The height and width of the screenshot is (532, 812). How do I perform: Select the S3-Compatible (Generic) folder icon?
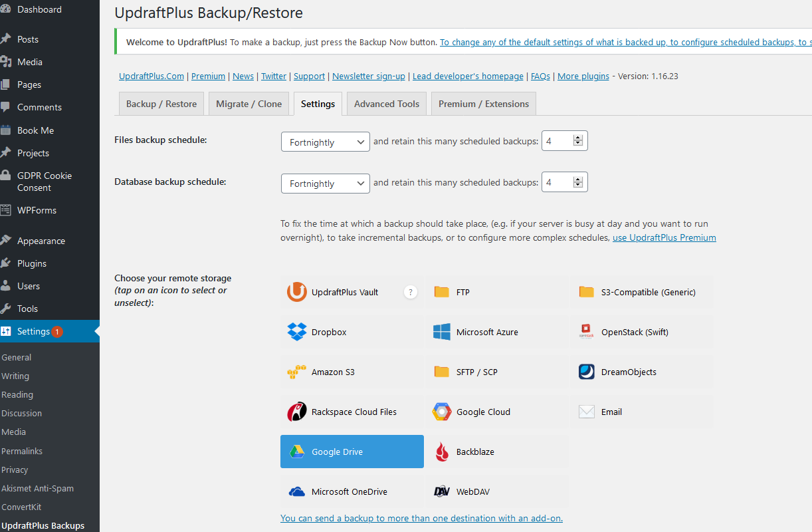[x=586, y=292]
